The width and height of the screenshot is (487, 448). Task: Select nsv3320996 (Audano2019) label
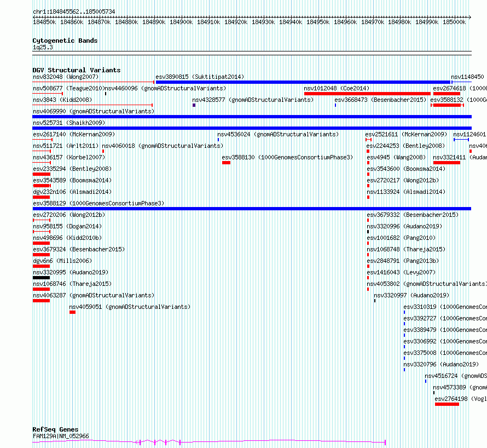[404, 226]
